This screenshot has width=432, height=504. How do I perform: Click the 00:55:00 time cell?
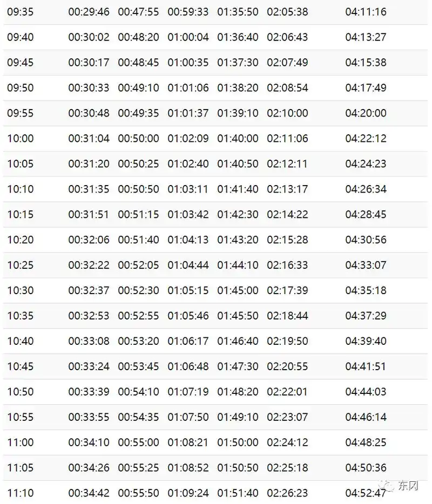point(138,442)
